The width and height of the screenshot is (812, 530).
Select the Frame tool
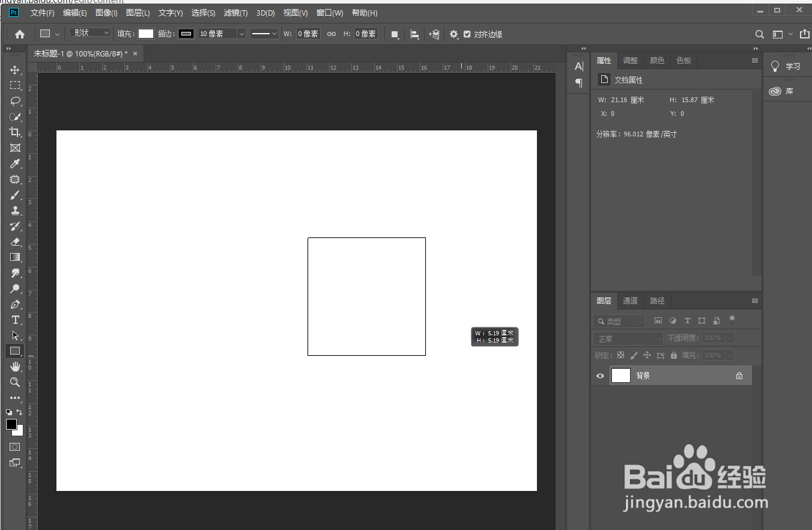[x=15, y=148]
